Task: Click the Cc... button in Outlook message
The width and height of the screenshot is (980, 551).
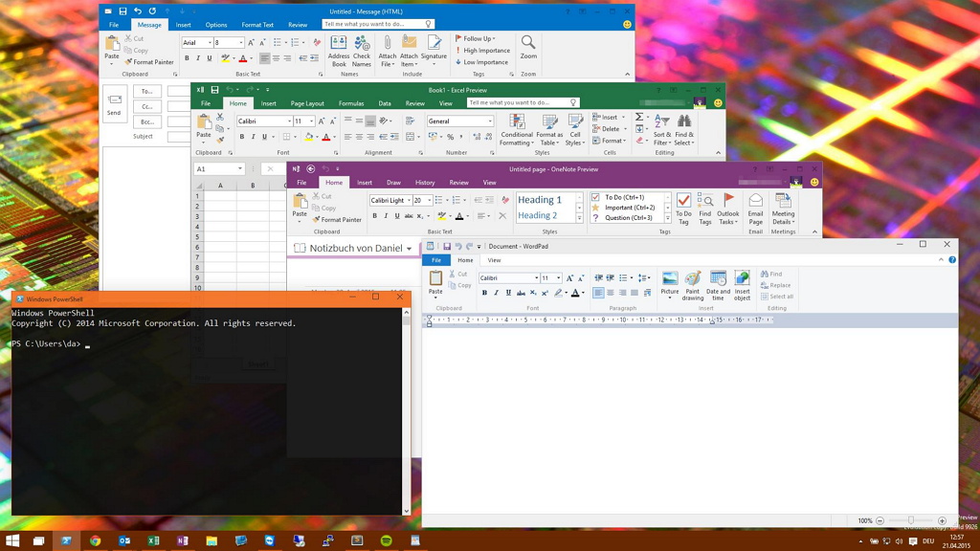Action: [x=146, y=106]
